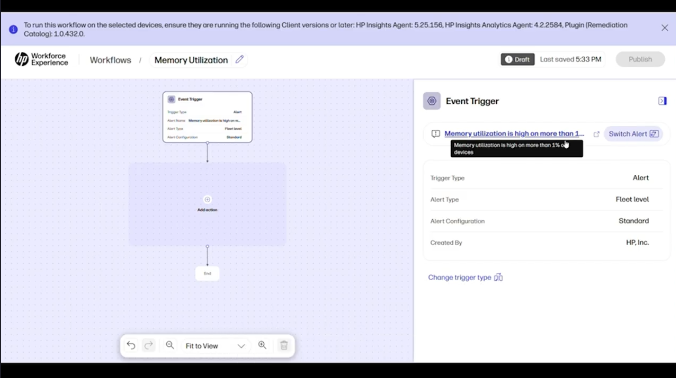
Task: Click the Event Trigger panel icon
Action: (432, 101)
